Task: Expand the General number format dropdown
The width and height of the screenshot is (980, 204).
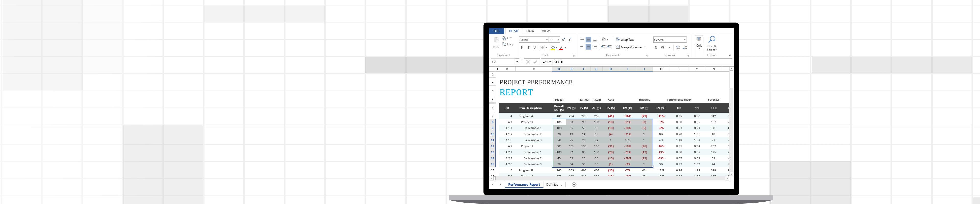Action: [x=685, y=40]
